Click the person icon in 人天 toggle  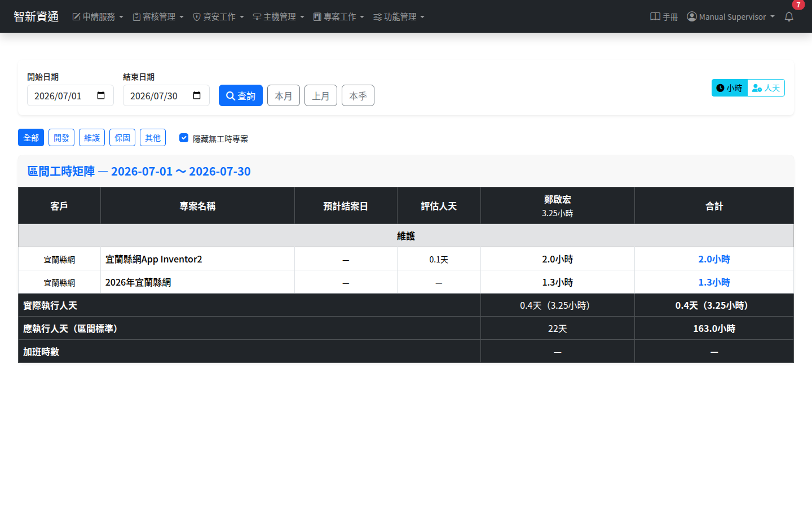757,88
